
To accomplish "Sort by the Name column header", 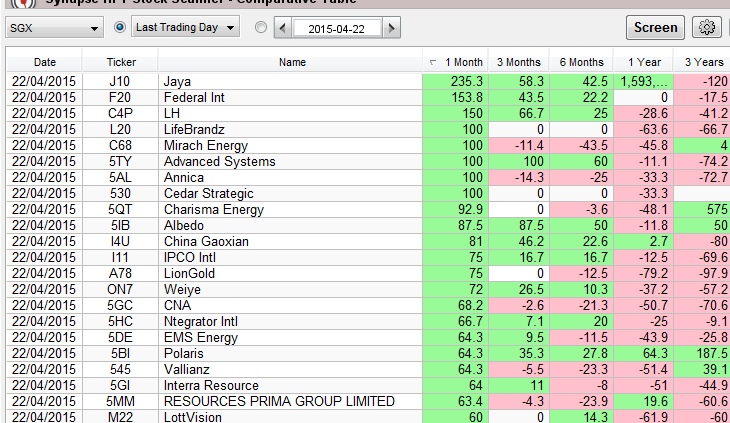I will [x=291, y=62].
